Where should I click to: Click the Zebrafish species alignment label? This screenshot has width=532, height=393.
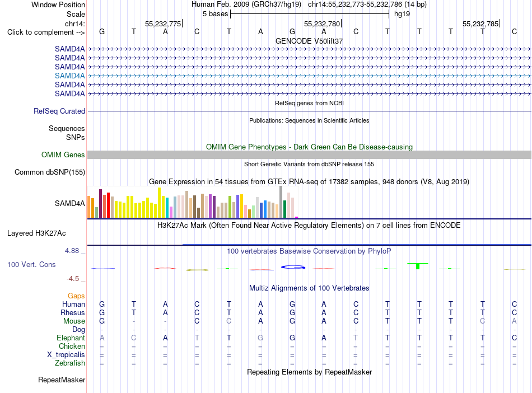(x=70, y=363)
